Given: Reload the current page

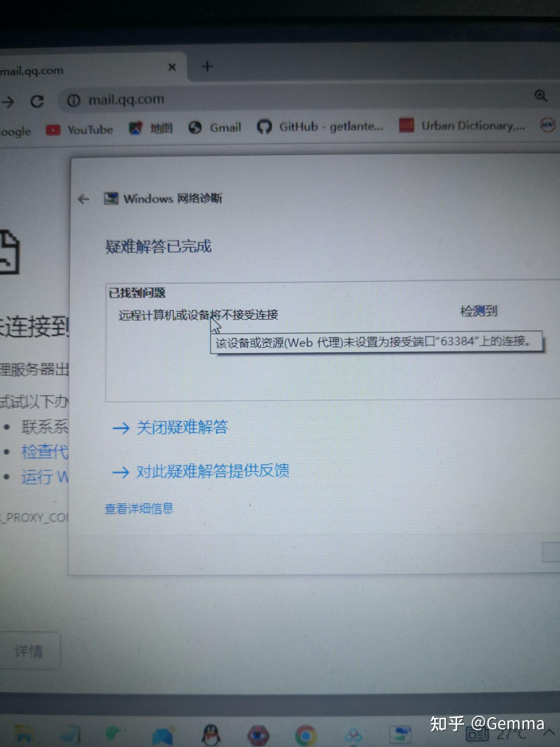Looking at the screenshot, I should 37,101.
